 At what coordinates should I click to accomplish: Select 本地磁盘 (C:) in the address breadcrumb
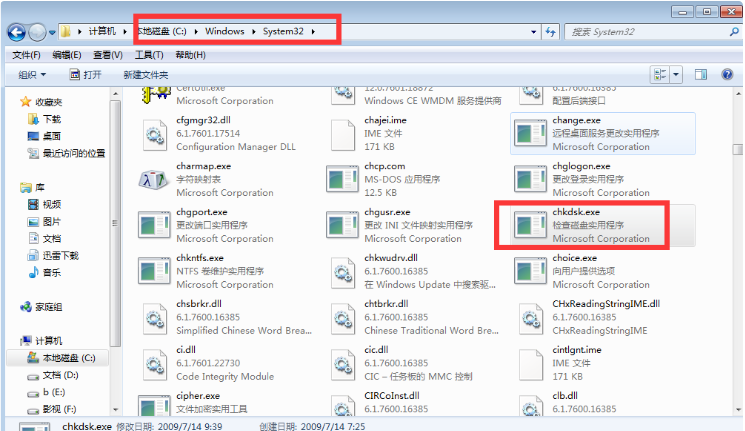click(x=162, y=31)
